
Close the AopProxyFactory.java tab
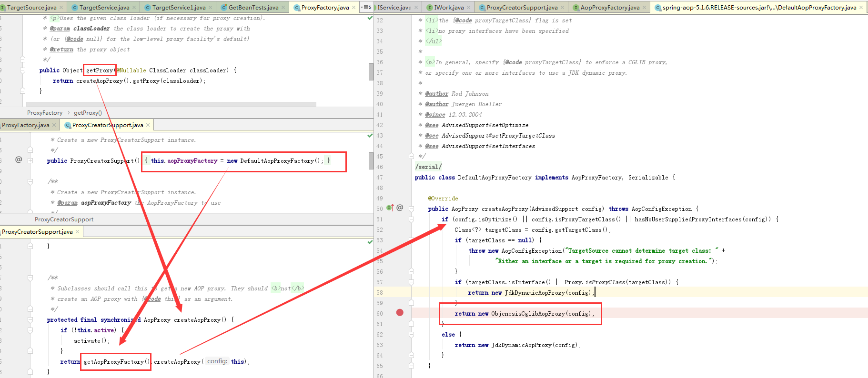coord(645,7)
